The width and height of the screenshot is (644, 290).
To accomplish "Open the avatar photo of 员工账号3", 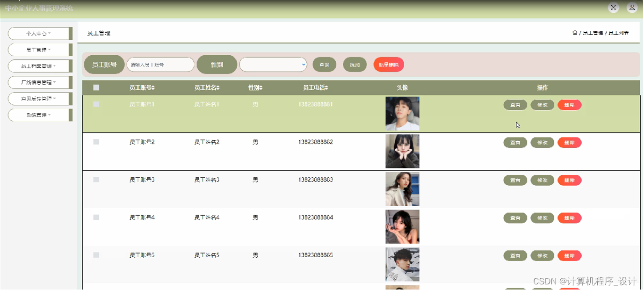I will pyautogui.click(x=402, y=189).
